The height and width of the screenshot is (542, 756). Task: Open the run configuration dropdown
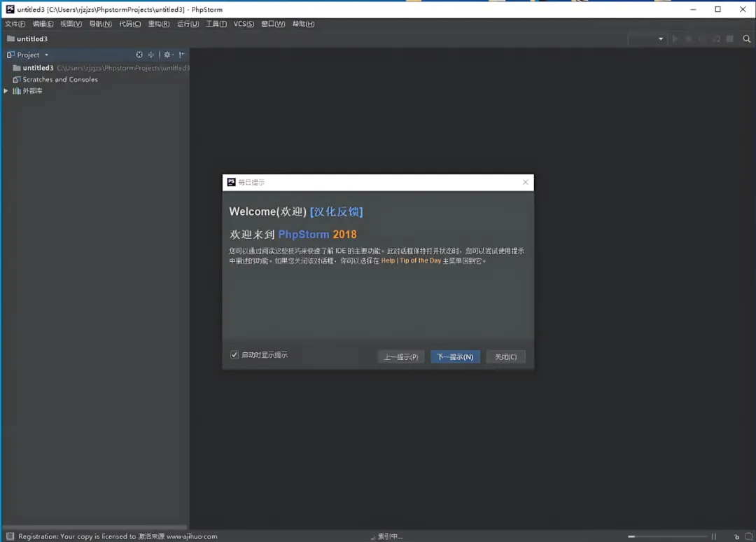(x=647, y=39)
